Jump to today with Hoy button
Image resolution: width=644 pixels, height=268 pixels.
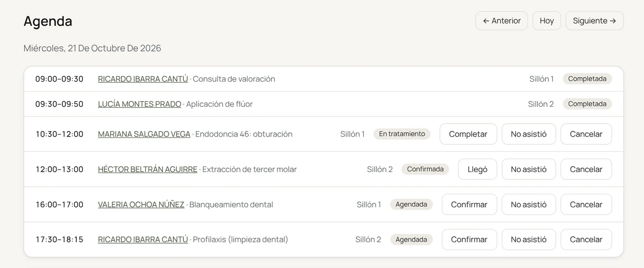(x=546, y=21)
